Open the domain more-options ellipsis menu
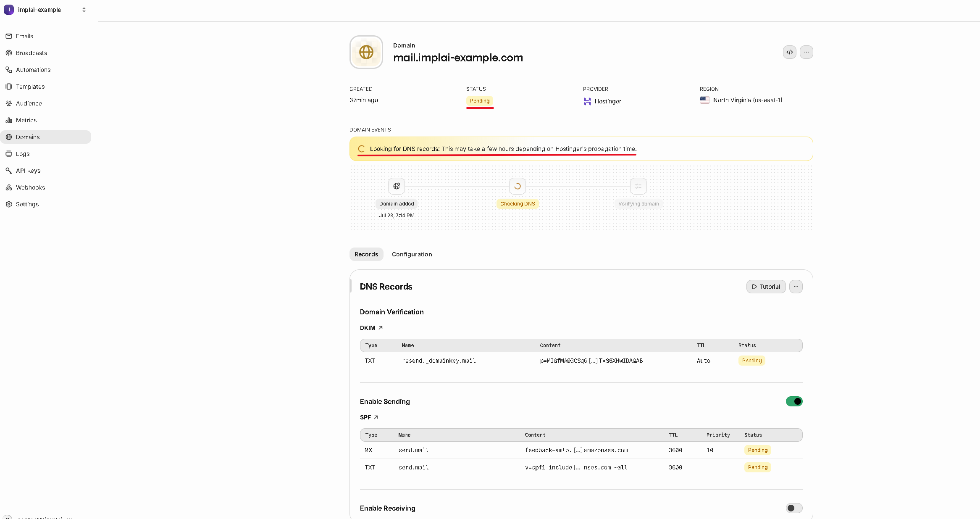The height and width of the screenshot is (519, 980). coord(807,52)
